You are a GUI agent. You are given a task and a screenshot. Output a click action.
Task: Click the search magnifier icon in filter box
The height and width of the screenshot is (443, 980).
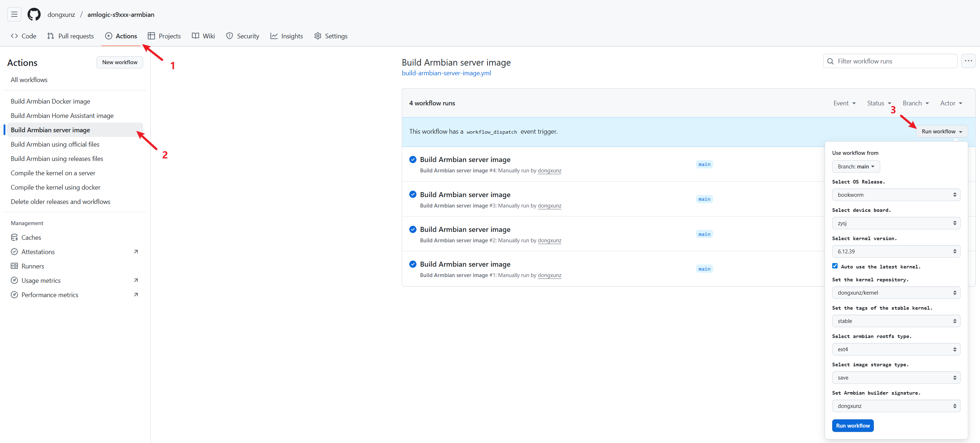point(830,61)
